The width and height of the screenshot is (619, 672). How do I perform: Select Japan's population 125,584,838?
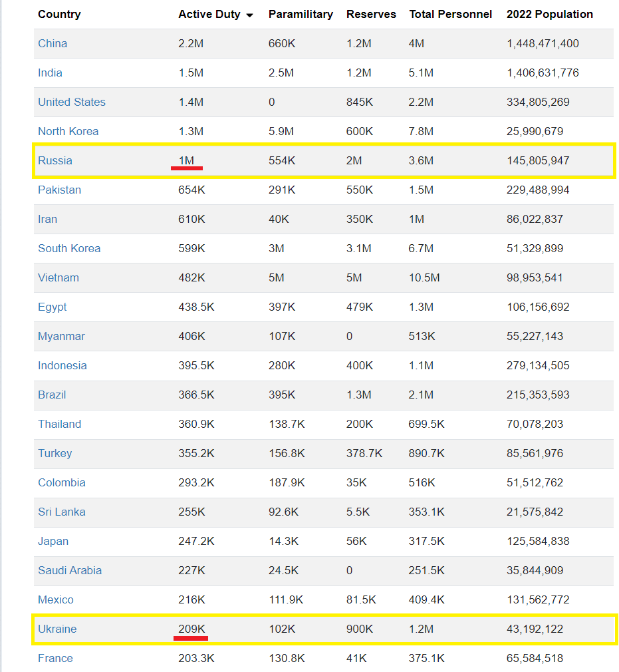[x=538, y=542]
